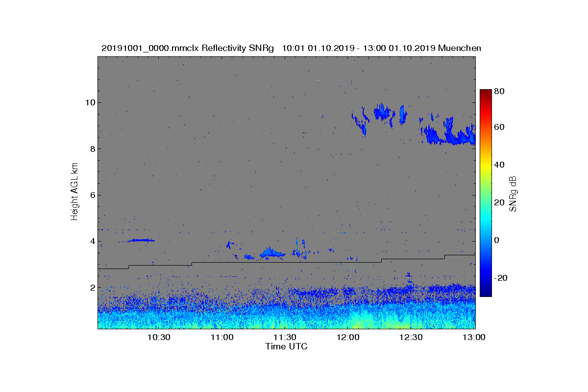Click the 'Time UTC' axis label
This screenshot has height=392, width=588.
coord(287,346)
